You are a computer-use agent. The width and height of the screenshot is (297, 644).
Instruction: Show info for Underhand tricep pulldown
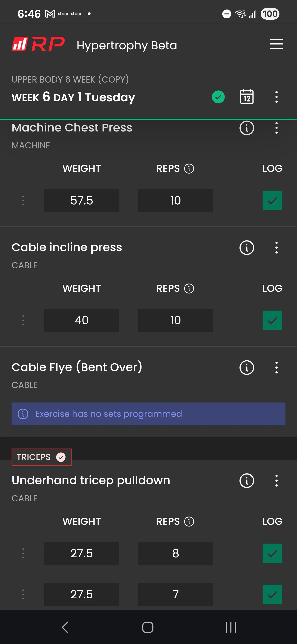[x=246, y=481]
